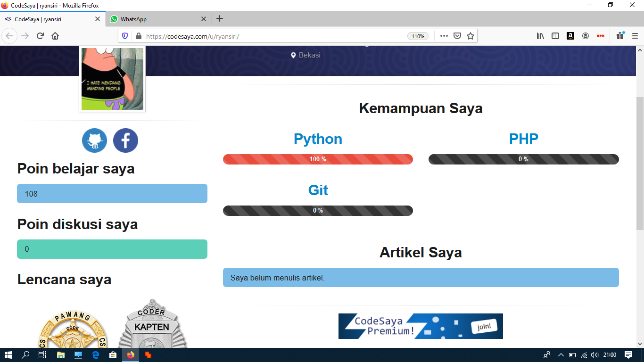This screenshot has width=644, height=362.
Task: Click the Bekasi location text
Action: [309, 55]
